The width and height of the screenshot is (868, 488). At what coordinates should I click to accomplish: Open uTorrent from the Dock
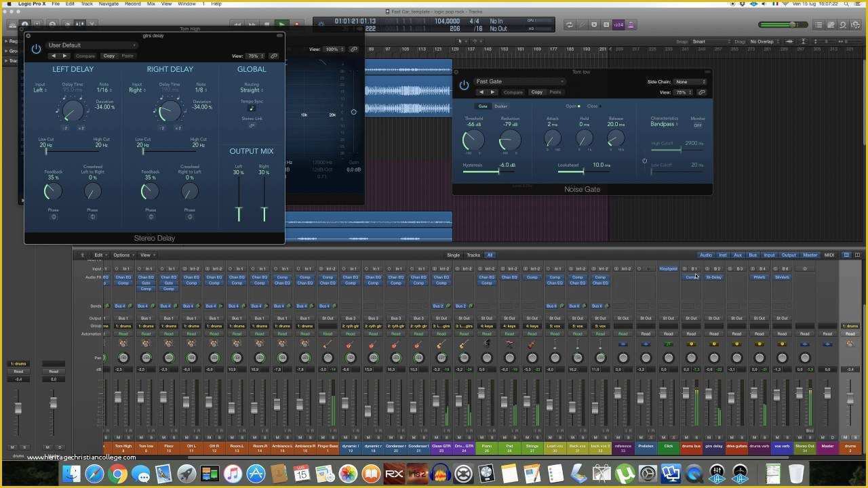624,473
